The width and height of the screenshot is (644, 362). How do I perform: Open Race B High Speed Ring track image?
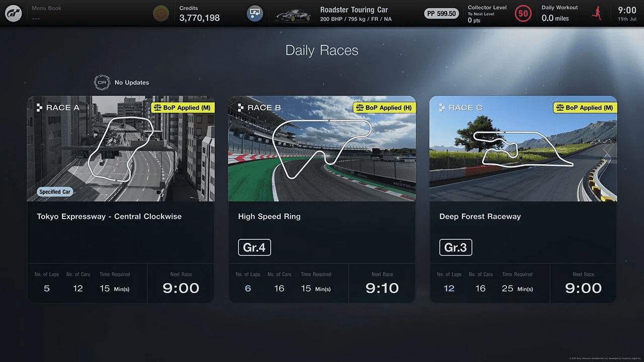pyautogui.click(x=322, y=149)
